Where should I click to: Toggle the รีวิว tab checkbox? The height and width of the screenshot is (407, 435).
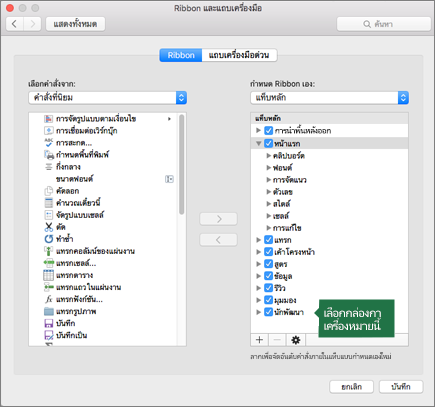tap(269, 288)
